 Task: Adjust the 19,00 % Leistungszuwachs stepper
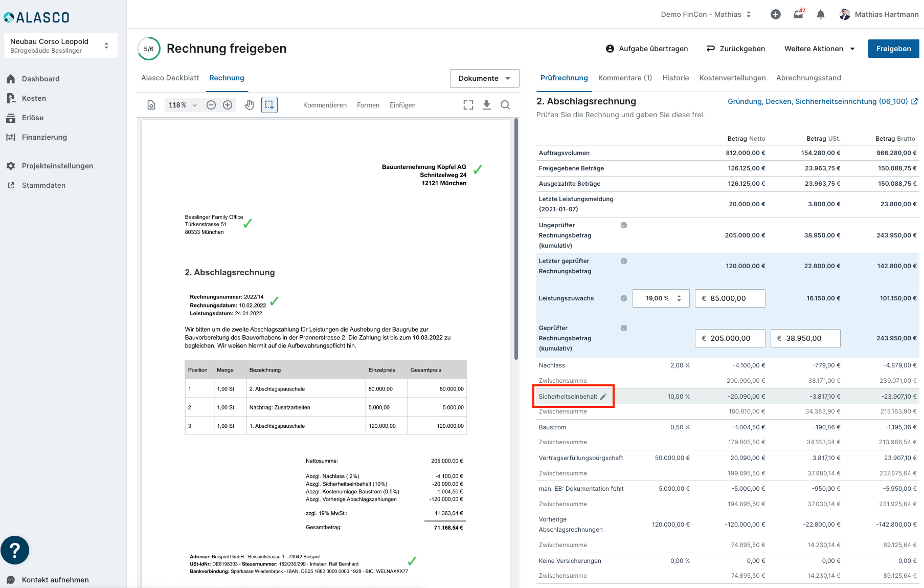click(679, 298)
